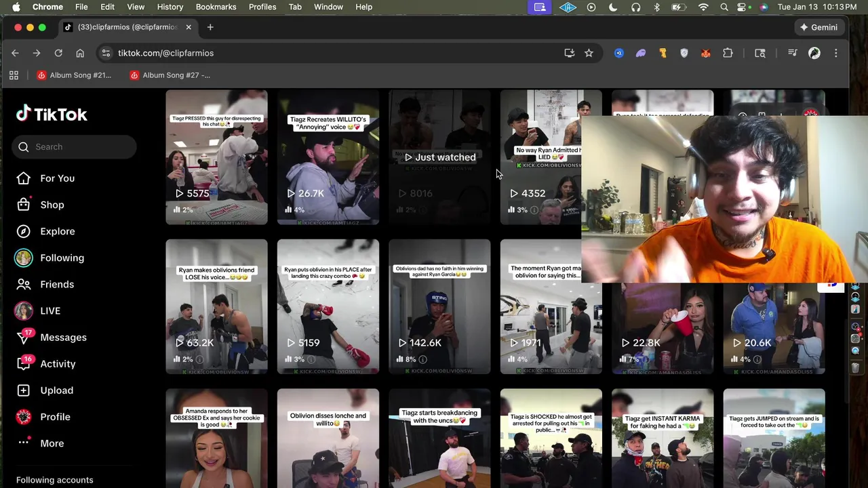Open the purple ghost extension
868x488 pixels.
(641, 53)
